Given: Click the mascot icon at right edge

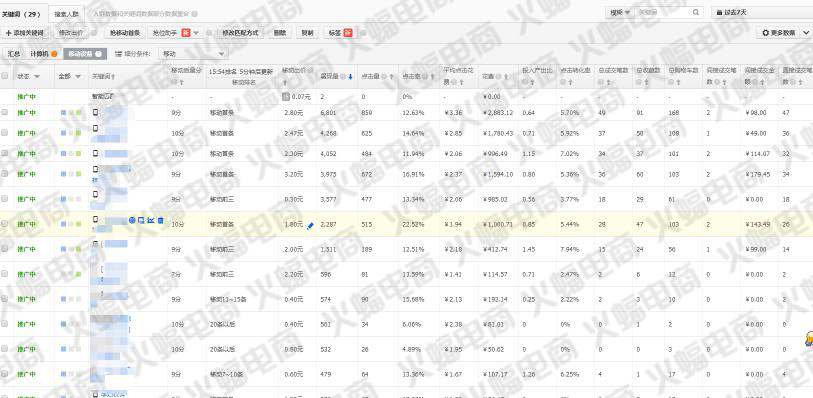Looking at the screenshot, I should tap(809, 338).
